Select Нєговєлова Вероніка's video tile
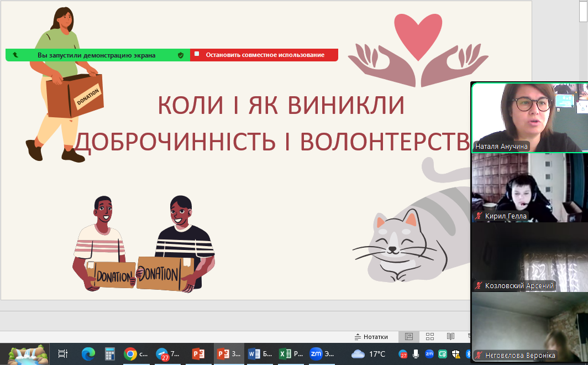This screenshot has width=588, height=365. click(x=529, y=327)
